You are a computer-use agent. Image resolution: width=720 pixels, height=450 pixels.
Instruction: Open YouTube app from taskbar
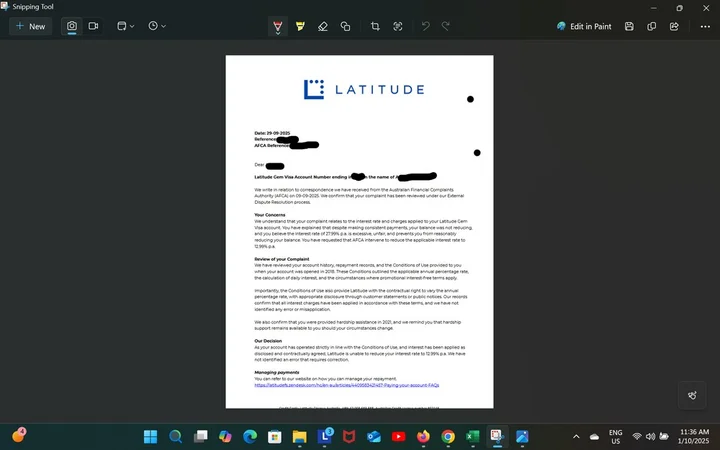[399, 436]
